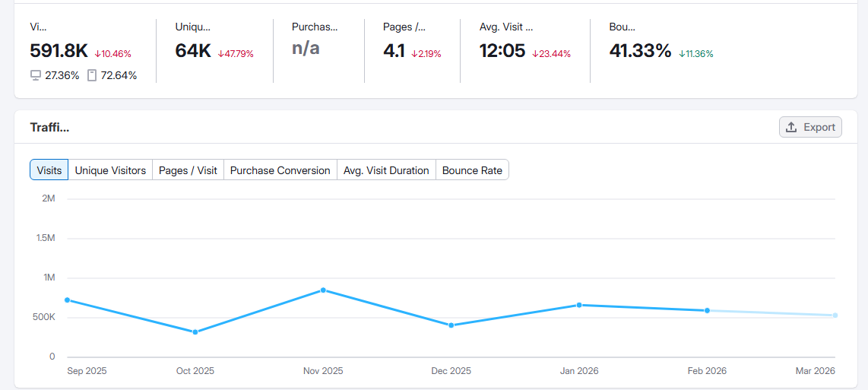Click the Nov 2025 peak data point
This screenshot has width=868, height=390.
(323, 290)
